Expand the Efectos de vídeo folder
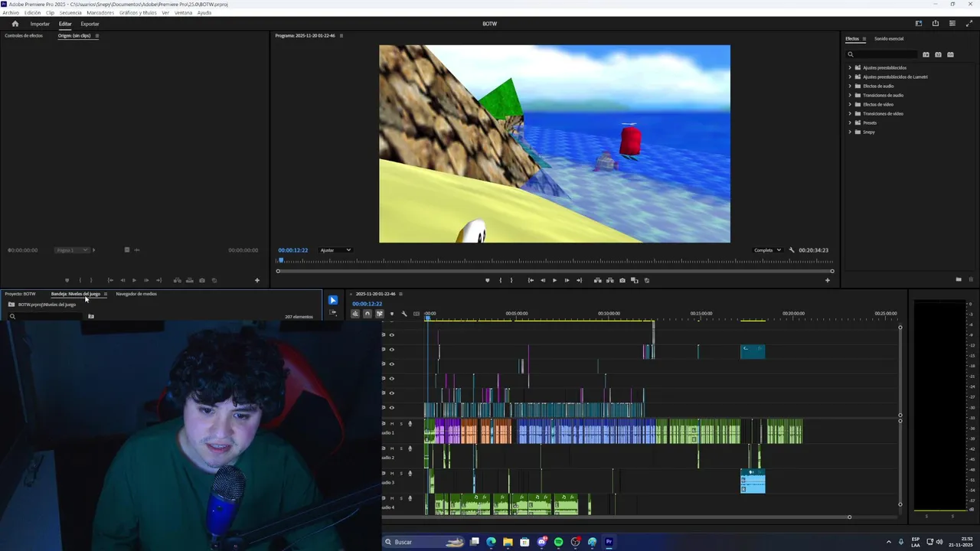Screen dimensions: 980x551 [x=850, y=105]
